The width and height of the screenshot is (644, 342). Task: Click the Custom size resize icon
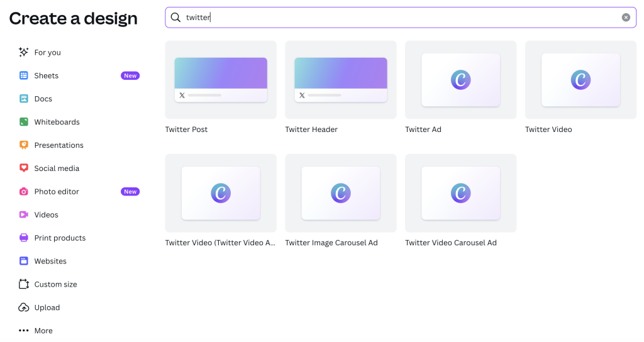coord(24,284)
